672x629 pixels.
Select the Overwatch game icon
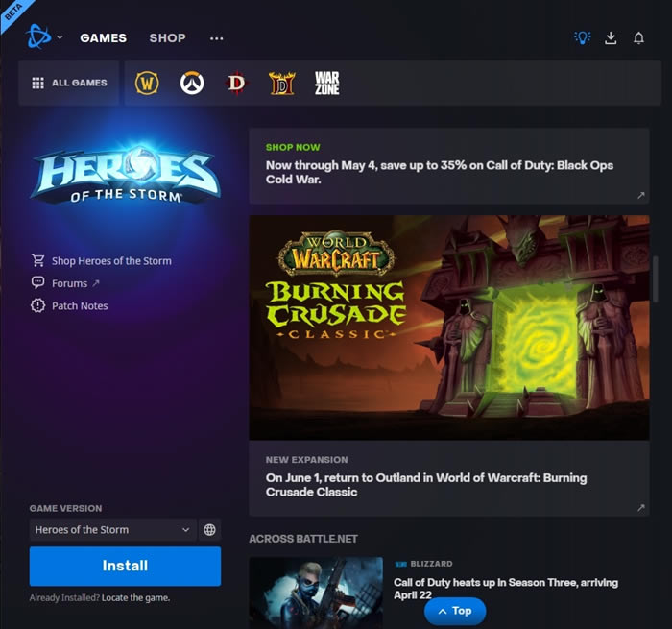click(x=192, y=84)
